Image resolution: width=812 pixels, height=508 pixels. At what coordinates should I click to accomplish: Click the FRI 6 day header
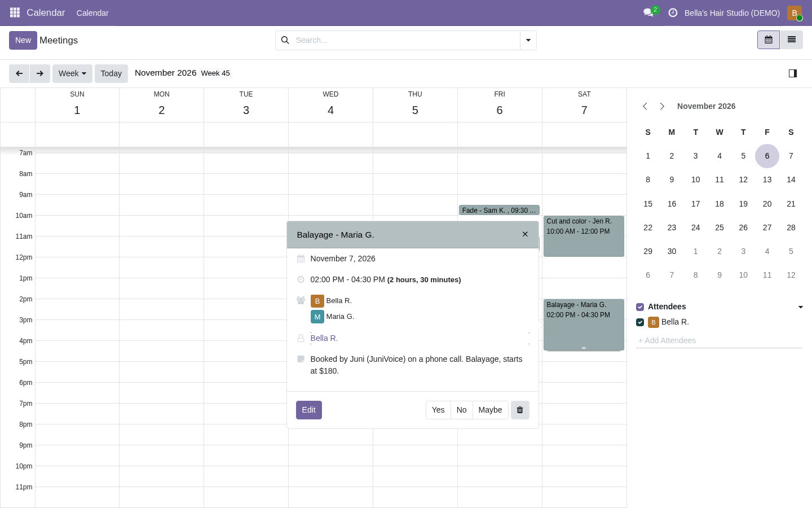[x=500, y=104]
